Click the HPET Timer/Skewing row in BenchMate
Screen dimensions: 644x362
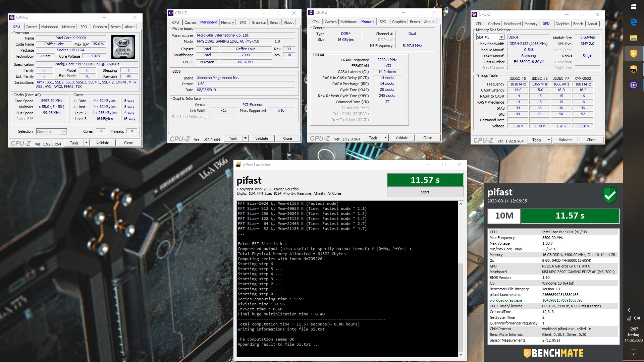tap(553, 306)
